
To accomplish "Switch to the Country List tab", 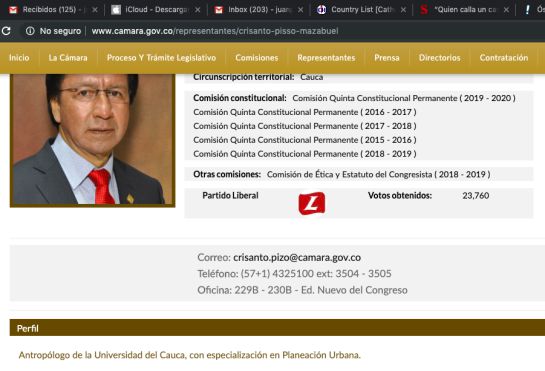I will 361,10.
